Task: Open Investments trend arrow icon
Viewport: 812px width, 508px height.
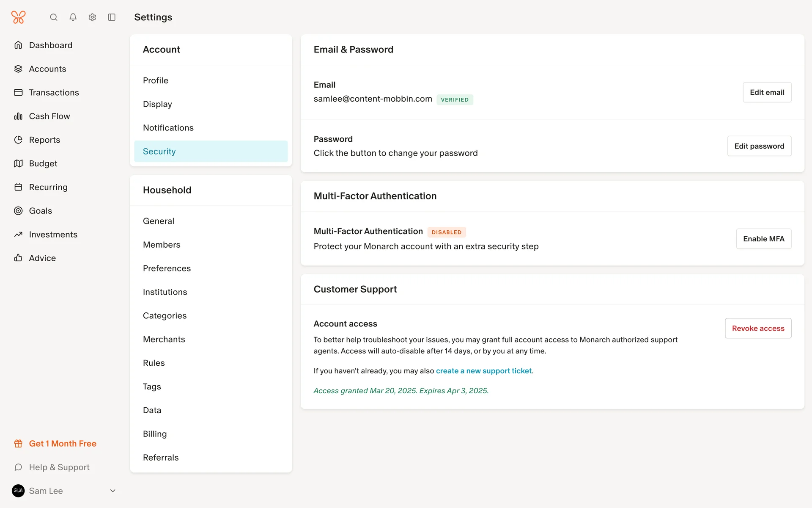Action: (18, 235)
